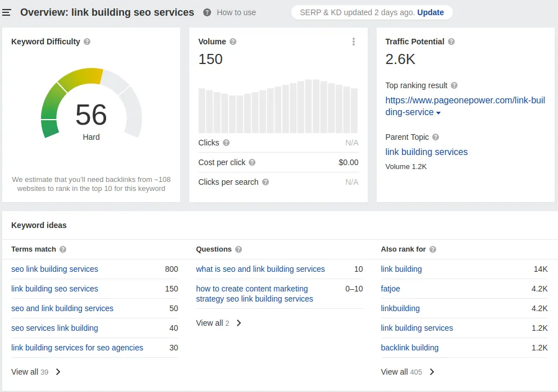Open link building services in Also rank for

pyautogui.click(x=417, y=328)
